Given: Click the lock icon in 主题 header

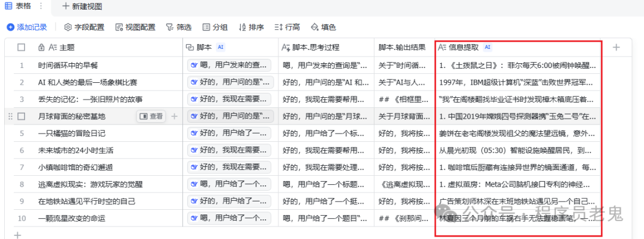Looking at the screenshot, I should 41,48.
